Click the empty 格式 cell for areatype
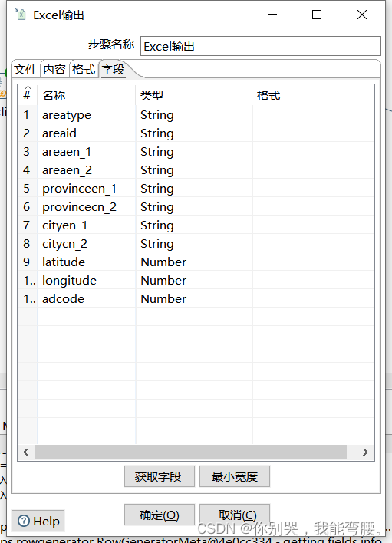This screenshot has height=543, width=392. pos(314,114)
